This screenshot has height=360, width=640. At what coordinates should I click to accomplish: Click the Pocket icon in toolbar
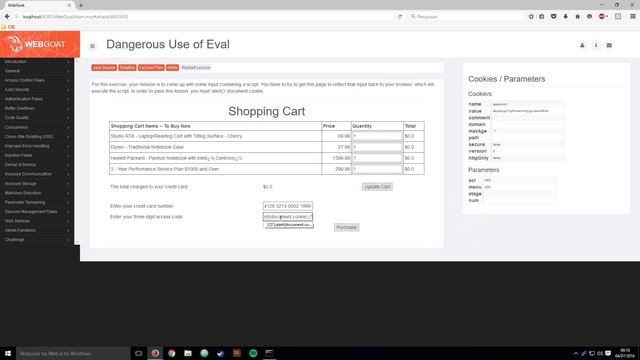pyautogui.click(x=553, y=16)
